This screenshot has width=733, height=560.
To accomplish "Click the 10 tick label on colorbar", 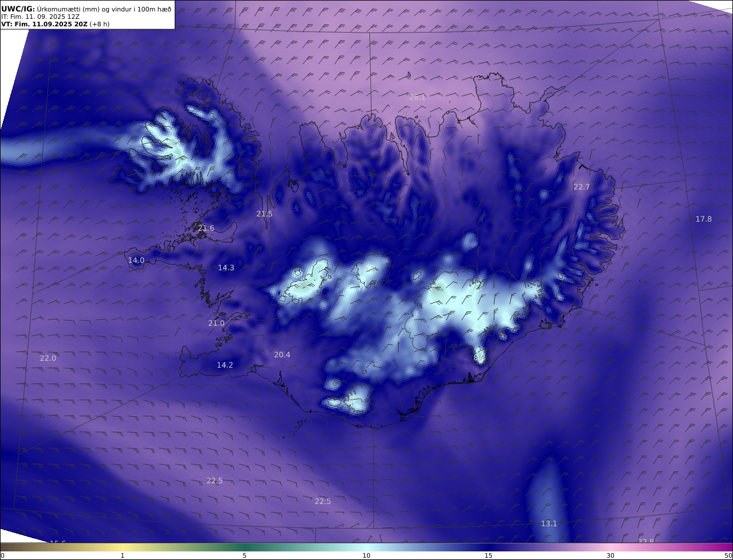I will [x=366, y=556].
